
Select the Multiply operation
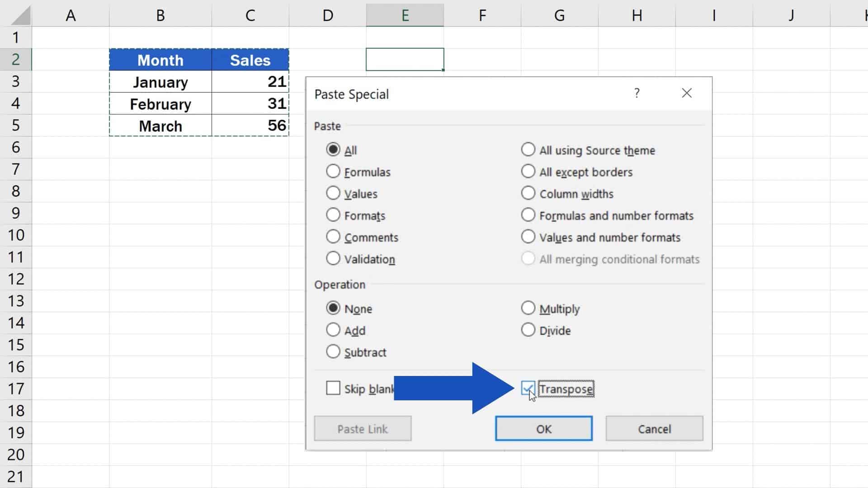(x=528, y=308)
